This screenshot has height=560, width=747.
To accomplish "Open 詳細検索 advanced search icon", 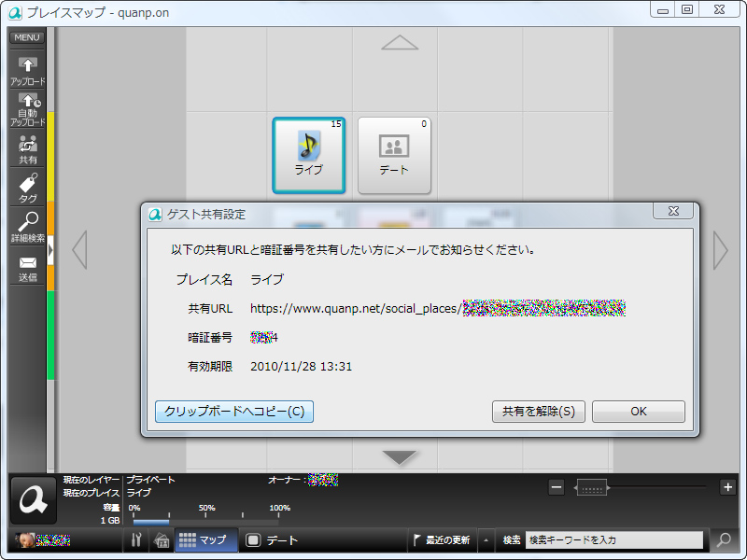I will [27, 224].
